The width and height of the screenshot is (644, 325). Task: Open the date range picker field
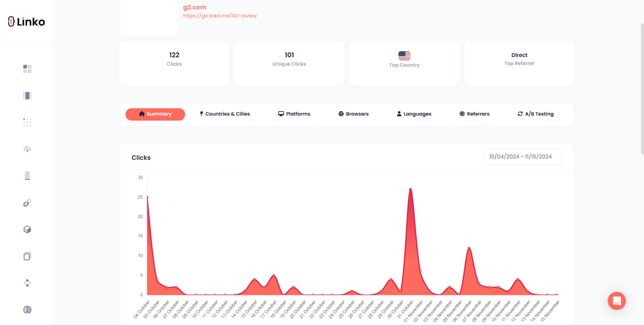(x=522, y=157)
